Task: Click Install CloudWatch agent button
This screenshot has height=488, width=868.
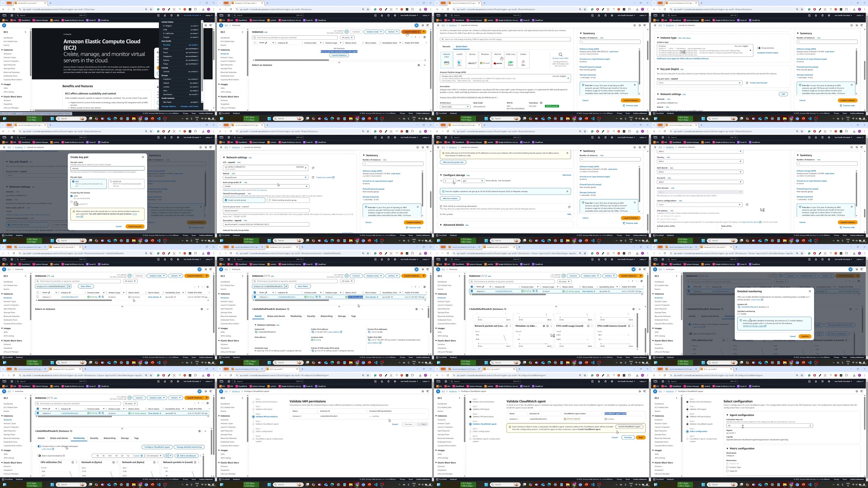Action: coord(629,427)
